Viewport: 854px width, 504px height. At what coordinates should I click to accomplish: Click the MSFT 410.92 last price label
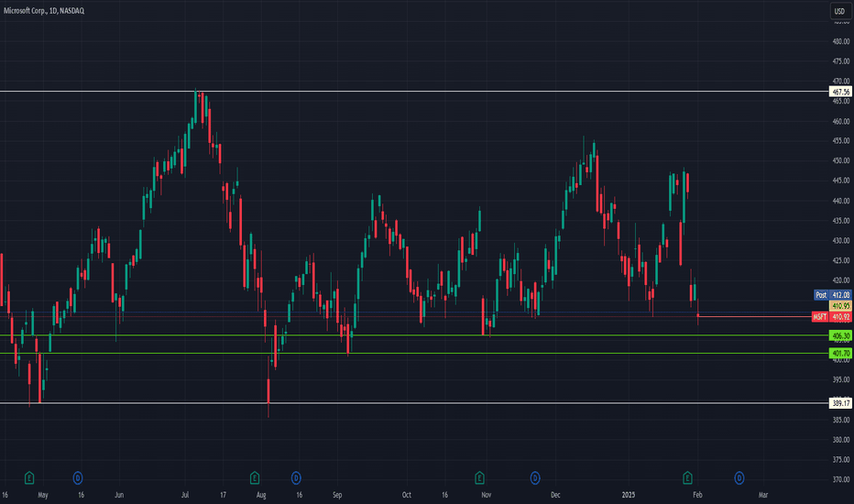click(832, 316)
